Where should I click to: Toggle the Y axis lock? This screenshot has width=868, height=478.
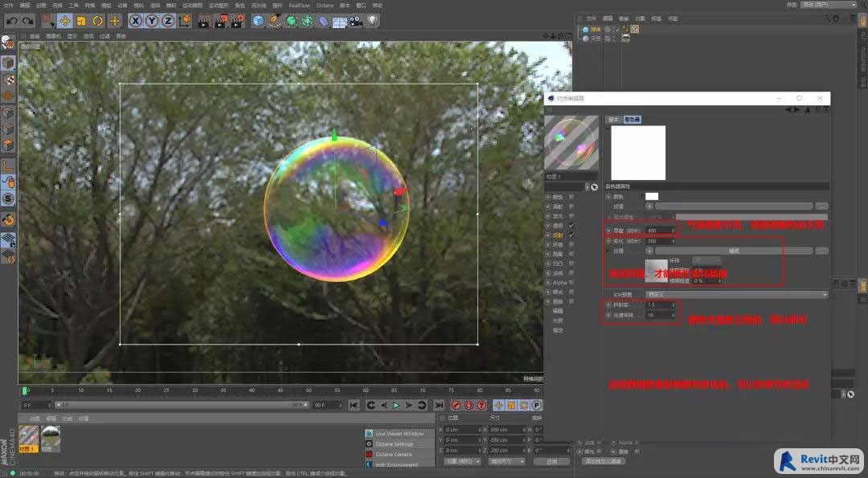tap(152, 21)
